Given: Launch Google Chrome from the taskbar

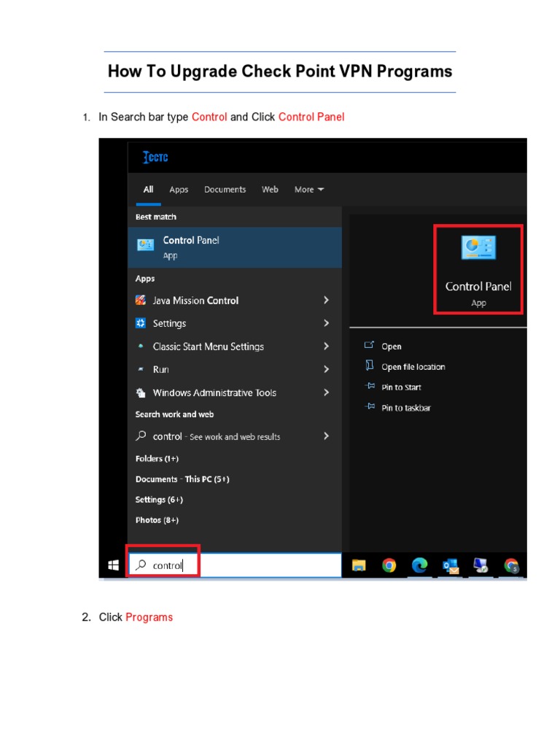Looking at the screenshot, I should [389, 565].
